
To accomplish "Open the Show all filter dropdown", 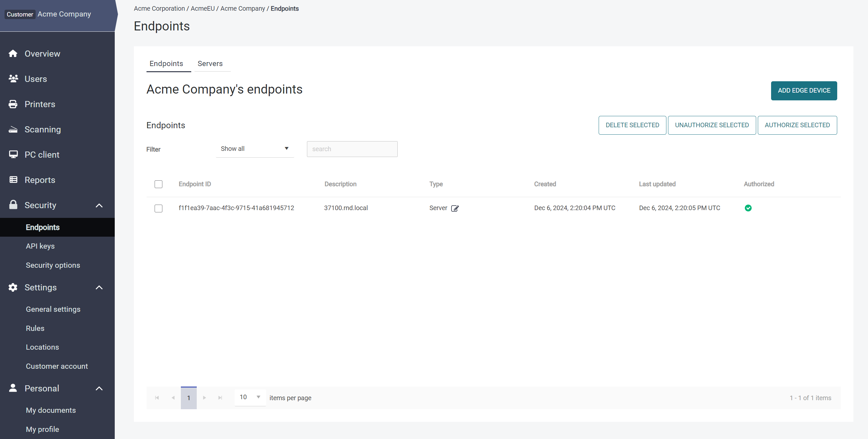I will 255,149.
